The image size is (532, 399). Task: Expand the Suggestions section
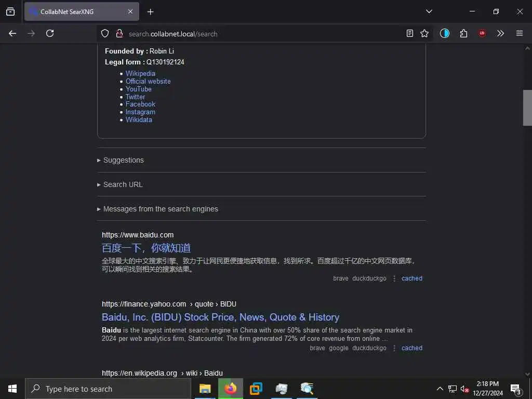point(124,160)
